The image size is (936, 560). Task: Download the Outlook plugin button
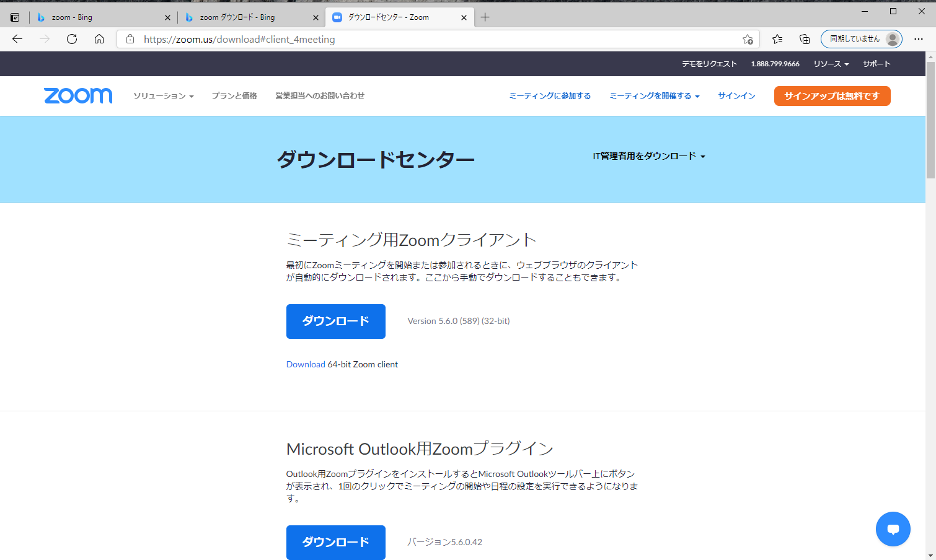point(336,543)
